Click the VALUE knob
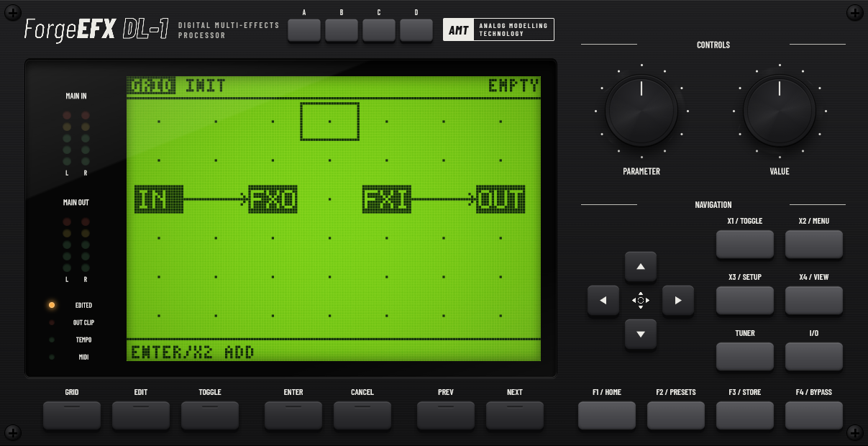The height and width of the screenshot is (446, 868). point(779,111)
